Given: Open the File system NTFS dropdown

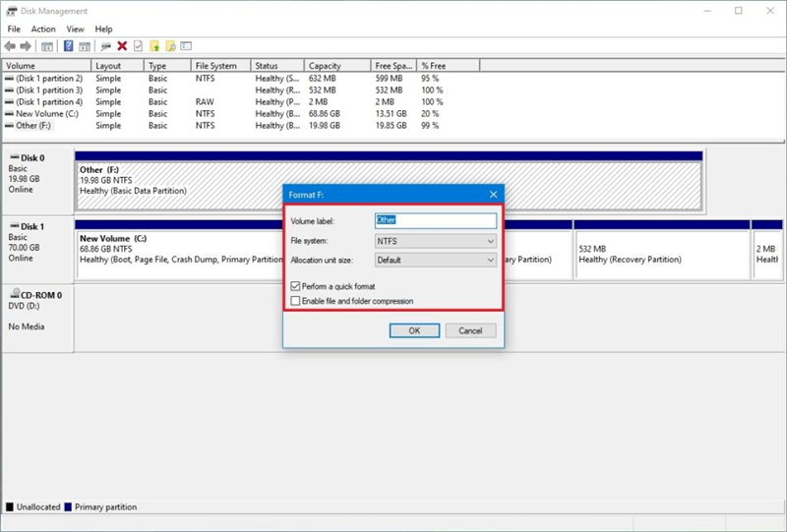Looking at the screenshot, I should pos(435,241).
